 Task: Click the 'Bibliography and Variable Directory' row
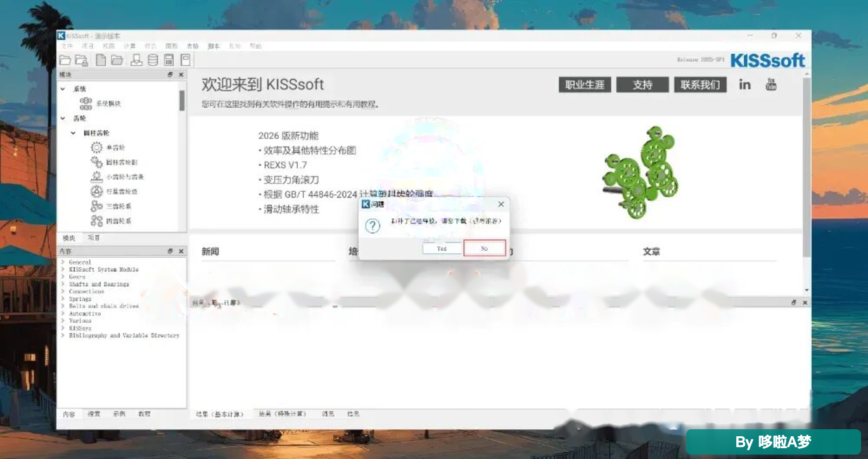124,336
